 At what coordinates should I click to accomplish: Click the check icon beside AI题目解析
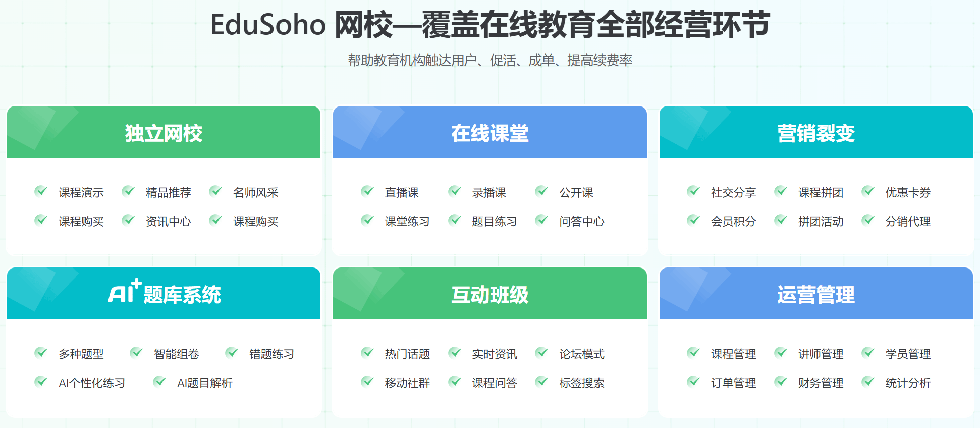coord(159,382)
